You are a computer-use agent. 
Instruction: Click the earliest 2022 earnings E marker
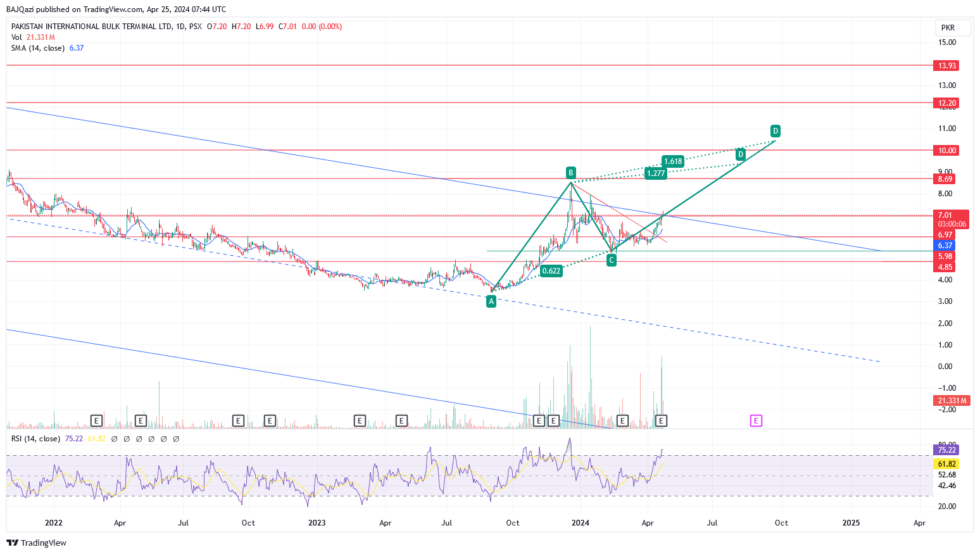point(96,420)
